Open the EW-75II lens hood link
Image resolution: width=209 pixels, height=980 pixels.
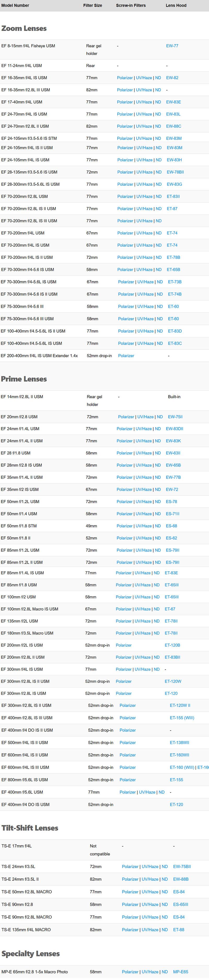tap(175, 417)
